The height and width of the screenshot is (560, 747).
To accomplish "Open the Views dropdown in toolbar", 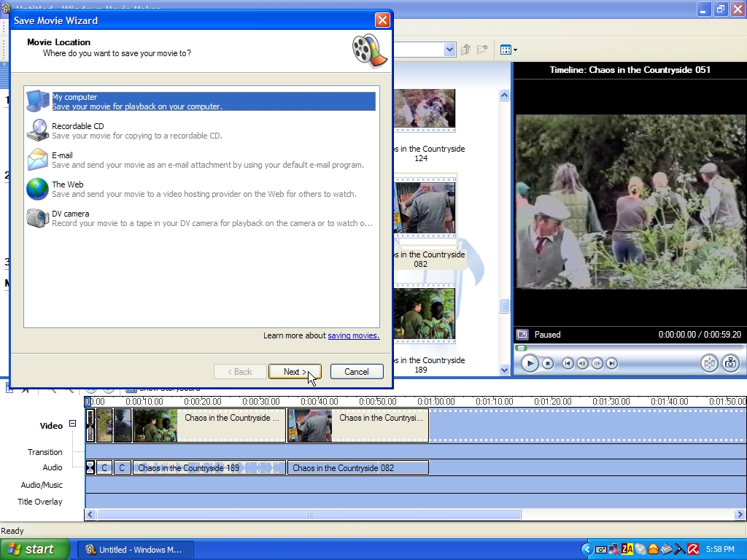I will [x=508, y=50].
